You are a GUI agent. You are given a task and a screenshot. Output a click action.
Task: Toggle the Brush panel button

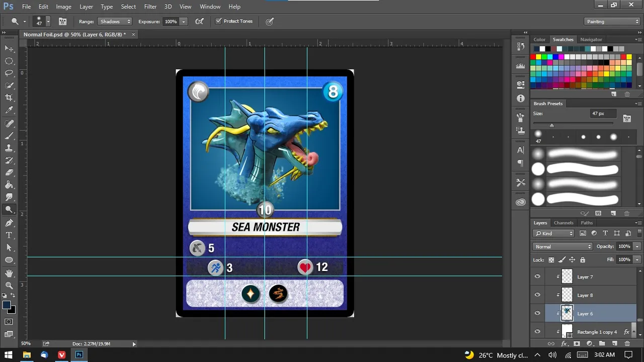(62, 22)
